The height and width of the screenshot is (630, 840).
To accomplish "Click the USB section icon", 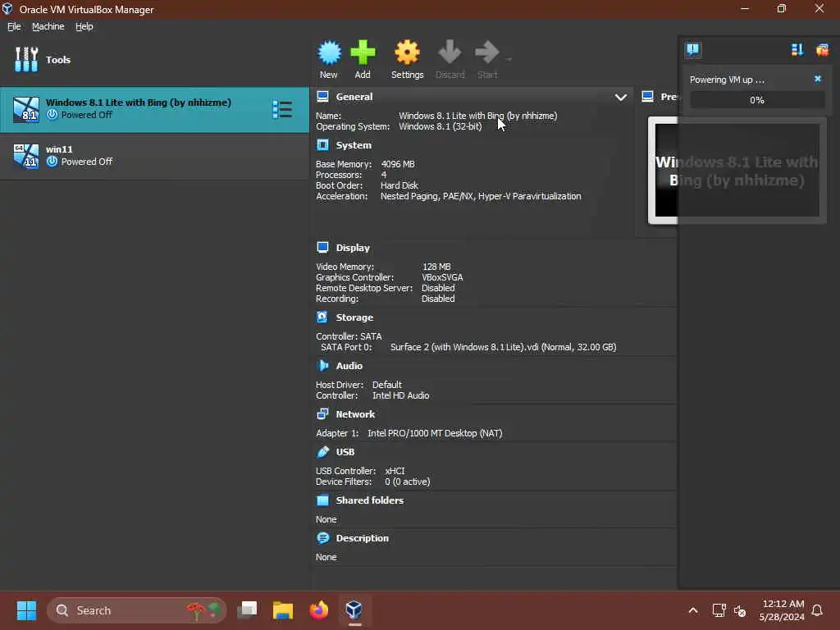I will (322, 452).
